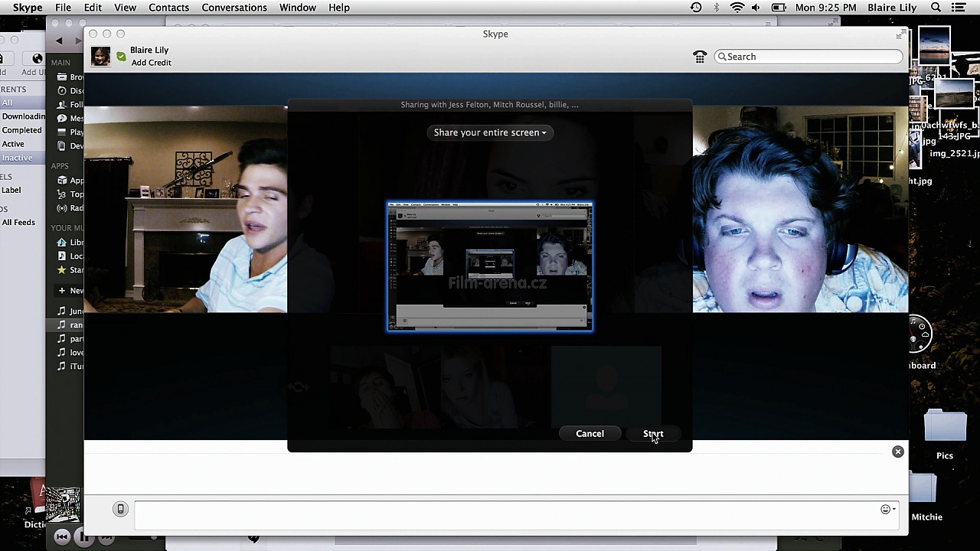Screen dimensions: 980x551
Task: Open the Conversations menu
Action: pos(234,8)
